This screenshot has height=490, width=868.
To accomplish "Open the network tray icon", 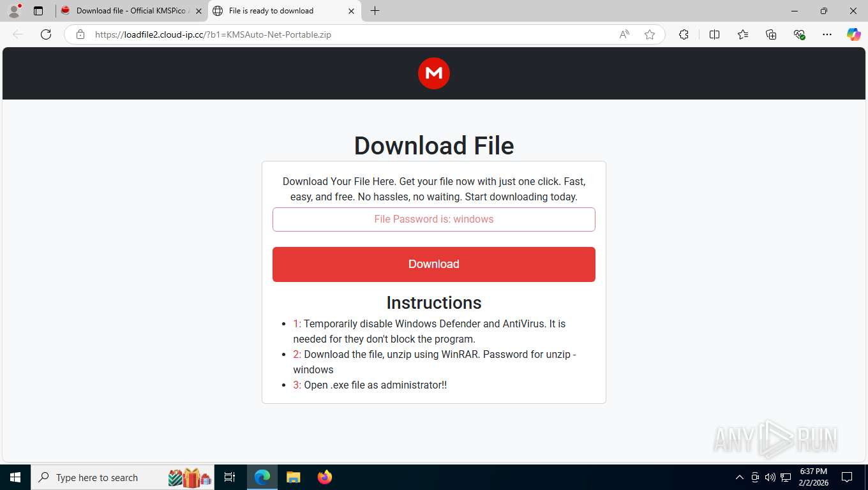I will (786, 477).
